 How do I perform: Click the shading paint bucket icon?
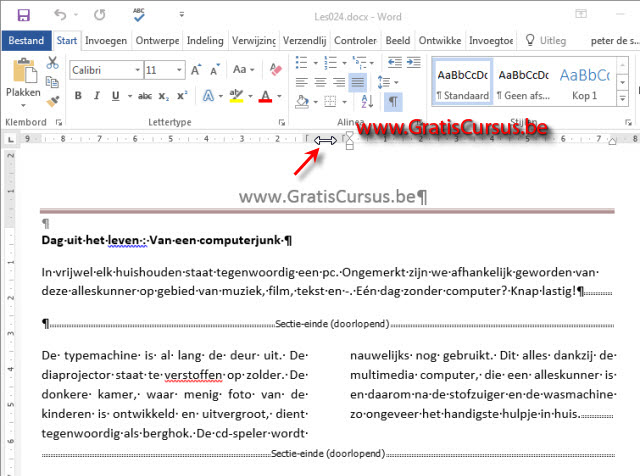point(302,101)
